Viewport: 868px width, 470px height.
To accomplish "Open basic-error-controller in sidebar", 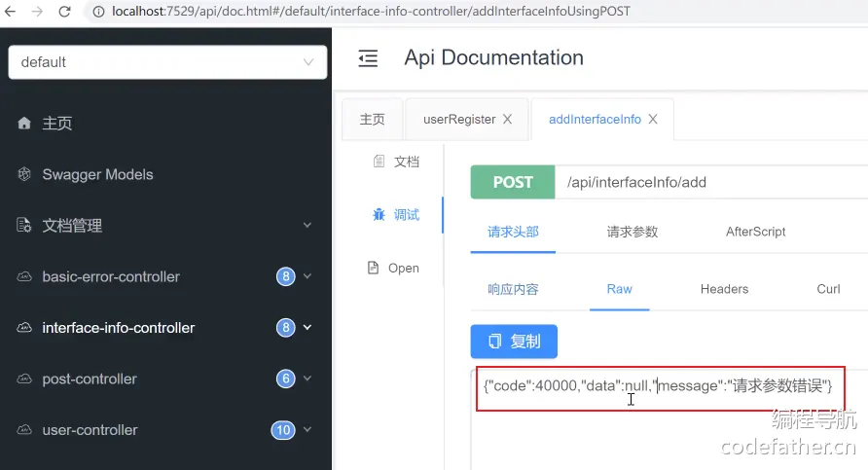I will pyautogui.click(x=111, y=276).
